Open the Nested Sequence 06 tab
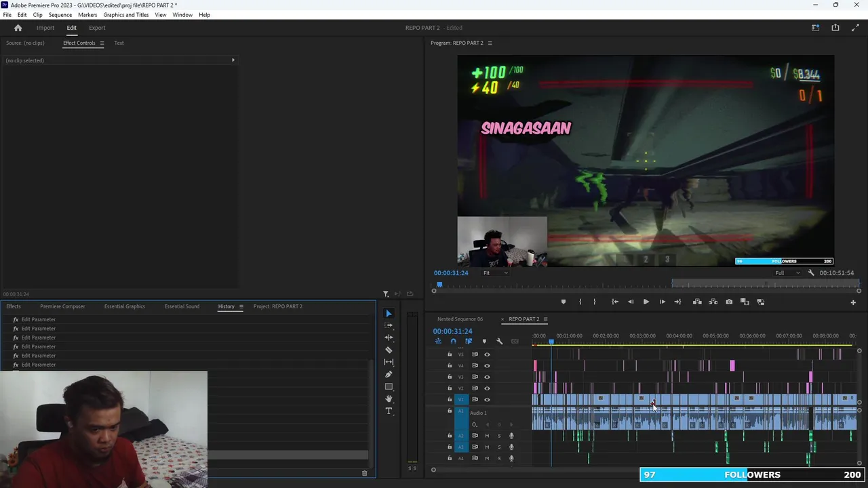The height and width of the screenshot is (488, 868). point(460,319)
